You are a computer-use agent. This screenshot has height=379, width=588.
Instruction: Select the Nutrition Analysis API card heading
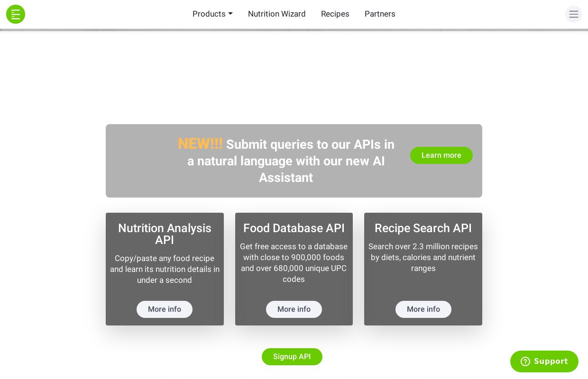[165, 234]
